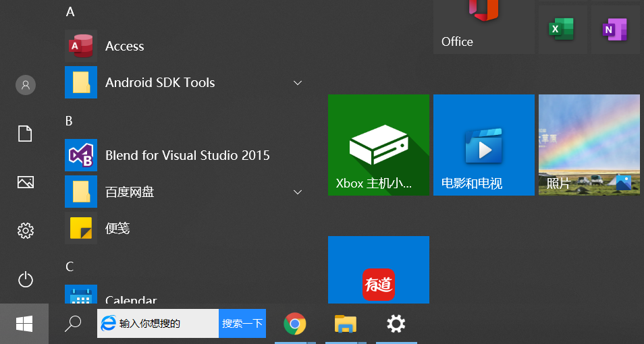Expand Android SDK Tools chevron
Viewport: 644px width, 344px height.
click(297, 83)
